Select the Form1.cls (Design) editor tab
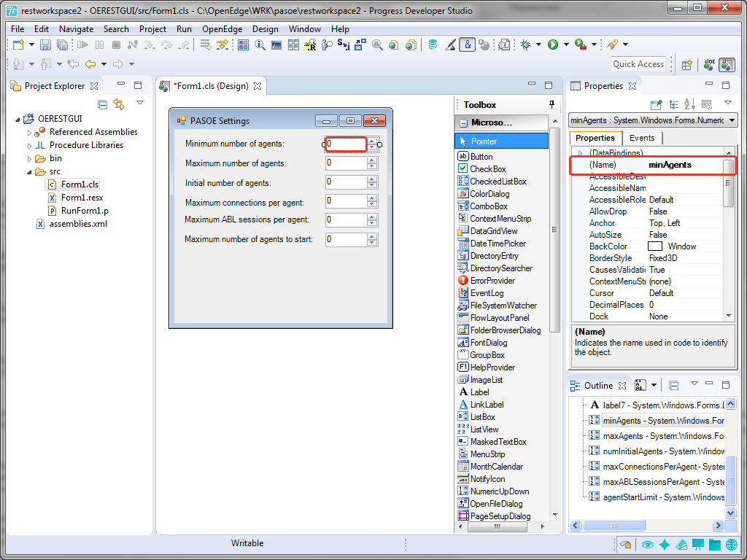747x560 pixels. (211, 86)
